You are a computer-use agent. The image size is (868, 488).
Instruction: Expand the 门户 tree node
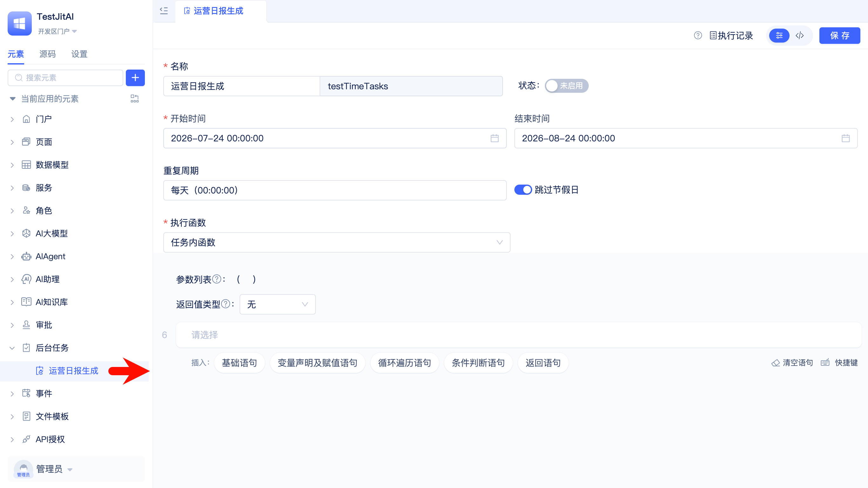tap(12, 119)
